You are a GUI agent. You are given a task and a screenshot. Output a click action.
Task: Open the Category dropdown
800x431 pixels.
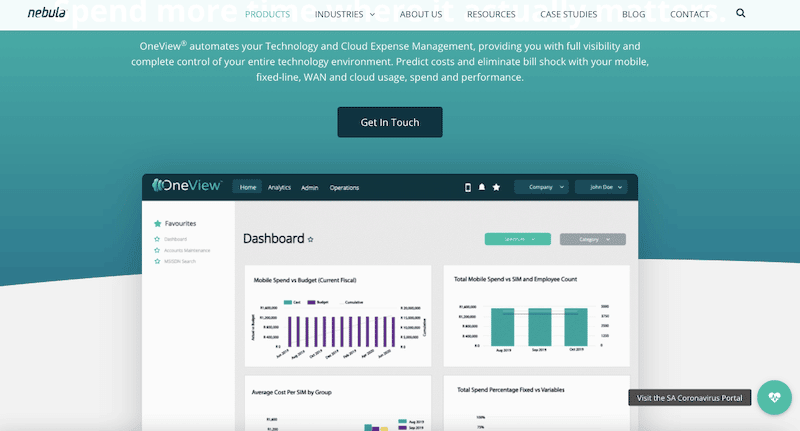pos(592,239)
